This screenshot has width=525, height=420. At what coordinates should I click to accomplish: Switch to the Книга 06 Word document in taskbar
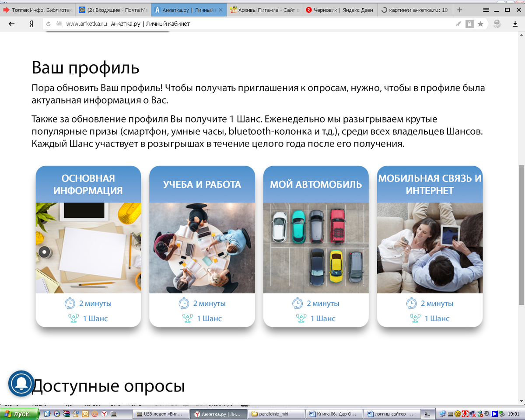click(x=334, y=414)
